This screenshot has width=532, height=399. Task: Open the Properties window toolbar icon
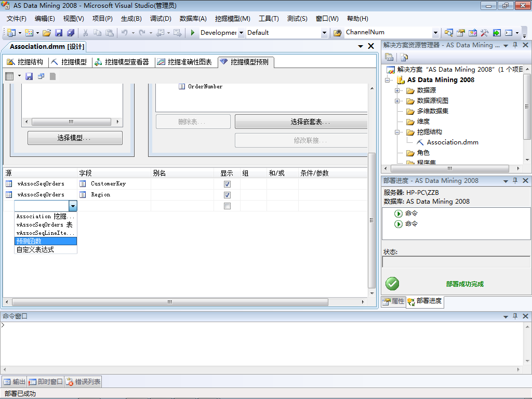click(460, 33)
